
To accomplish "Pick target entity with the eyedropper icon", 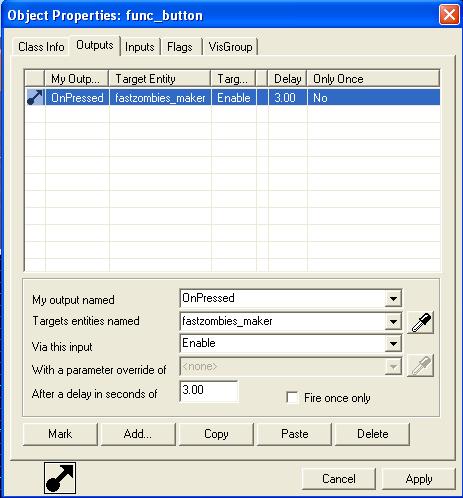I will 420,322.
